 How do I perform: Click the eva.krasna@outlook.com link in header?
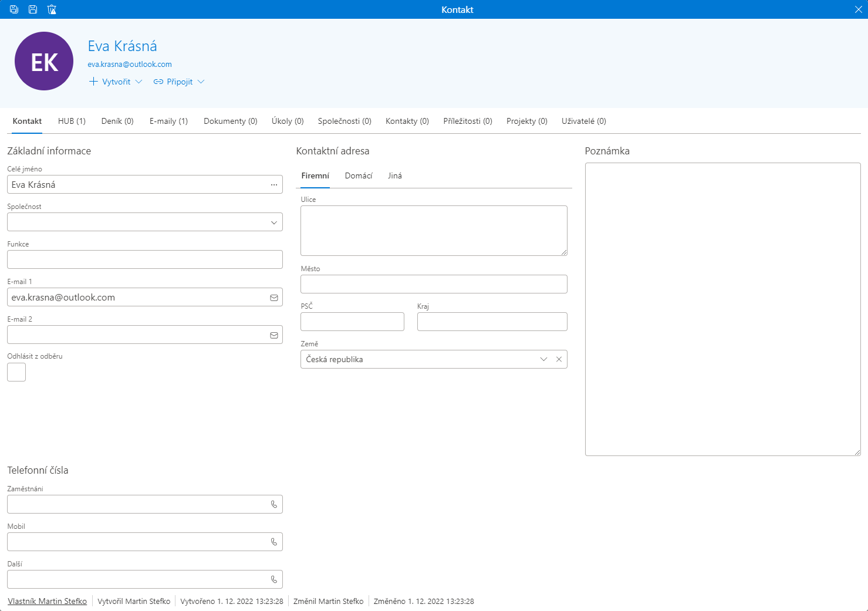click(x=130, y=65)
